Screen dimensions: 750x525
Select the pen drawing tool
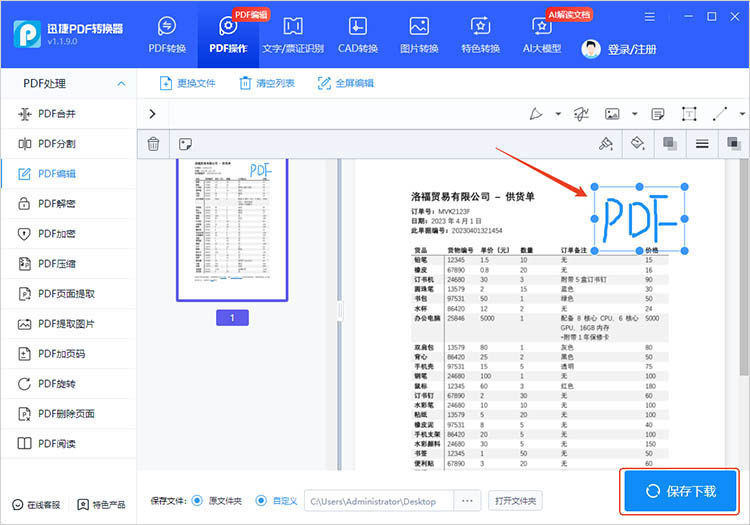[536, 114]
